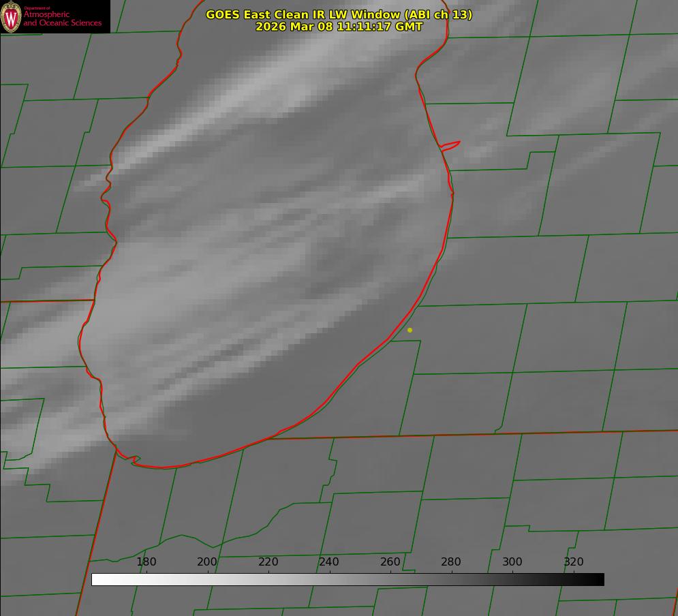Click the 300 label above the colorbar
The width and height of the screenshot is (678, 616).
pyautogui.click(x=512, y=562)
